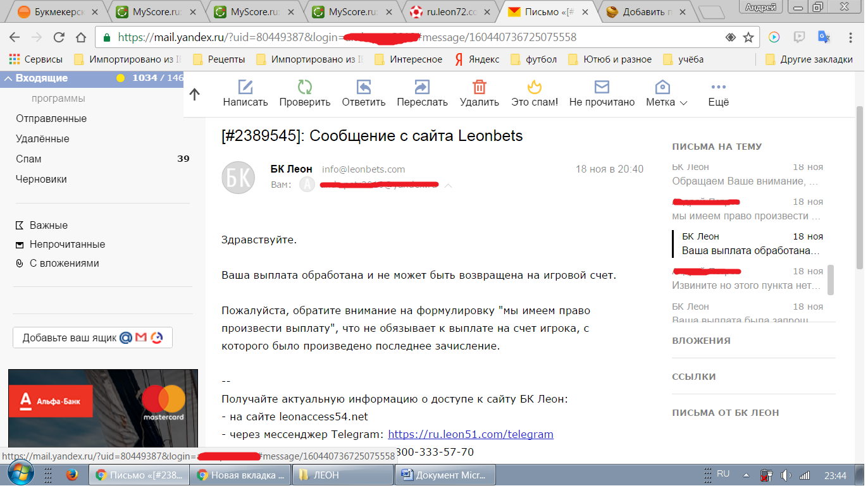The image size is (868, 493).
Task: Click the address bar URL
Action: click(347, 37)
